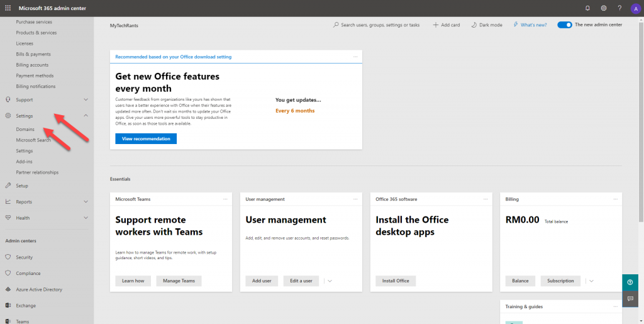Expand the Reports section chevron

pos(86,201)
